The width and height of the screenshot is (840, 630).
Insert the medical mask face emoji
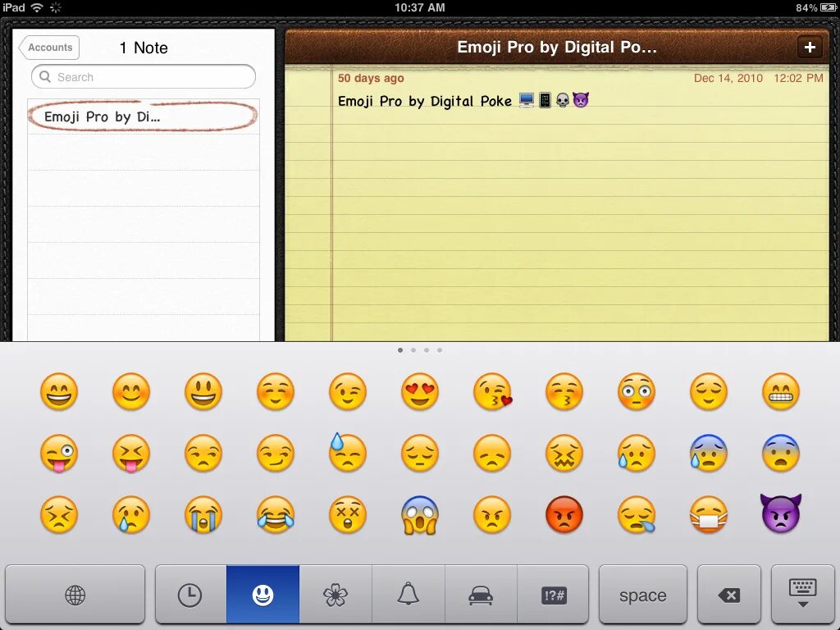709,515
